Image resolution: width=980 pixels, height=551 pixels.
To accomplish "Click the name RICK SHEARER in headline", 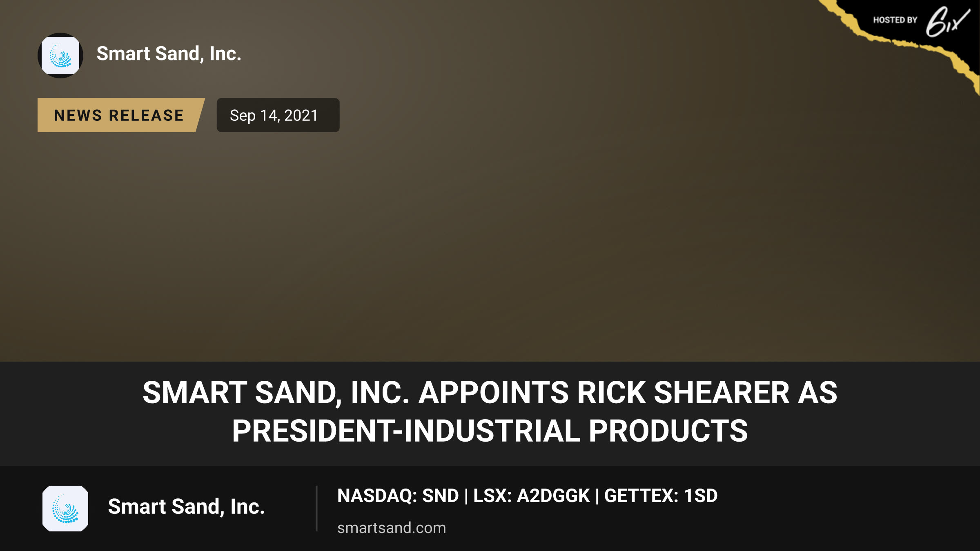I will [x=683, y=393].
